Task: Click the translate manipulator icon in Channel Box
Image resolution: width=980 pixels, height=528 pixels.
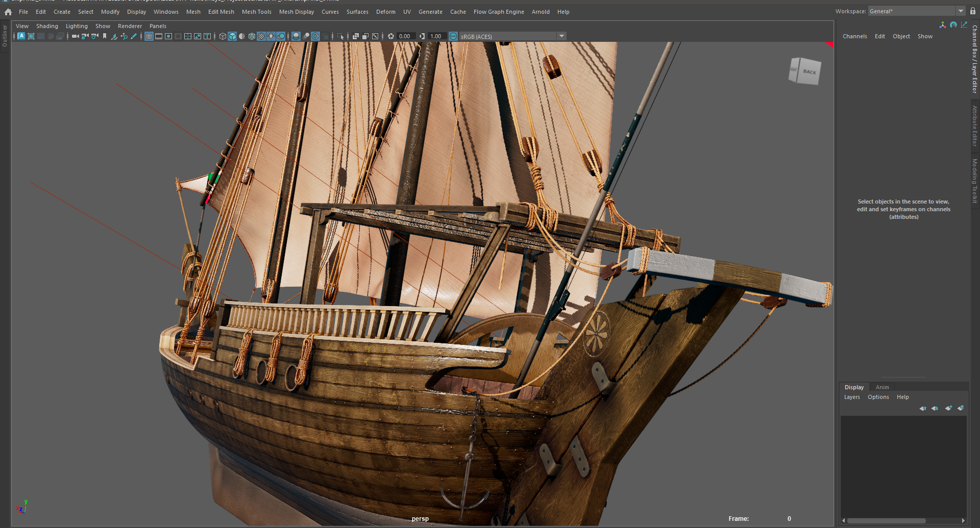Action: 943,24
